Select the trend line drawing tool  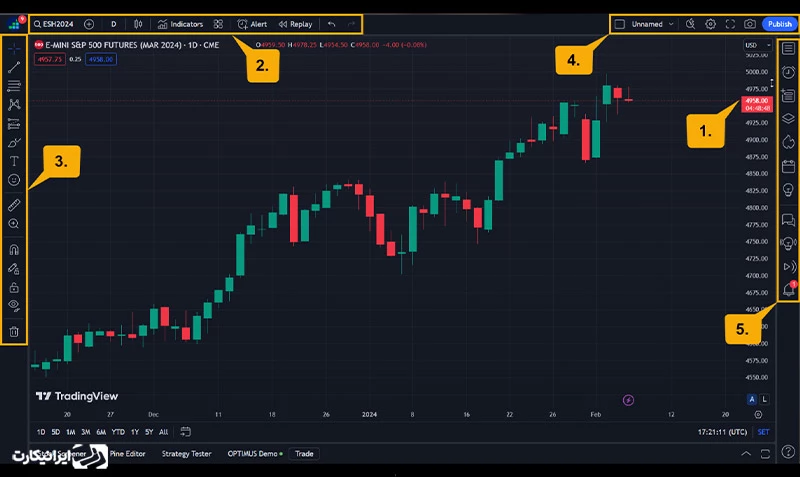14,67
